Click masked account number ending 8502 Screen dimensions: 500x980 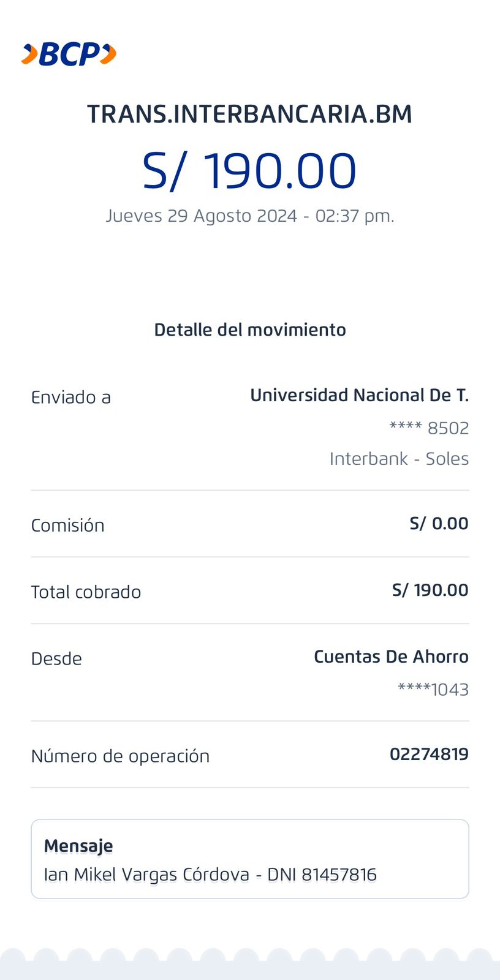pyautogui.click(x=429, y=428)
